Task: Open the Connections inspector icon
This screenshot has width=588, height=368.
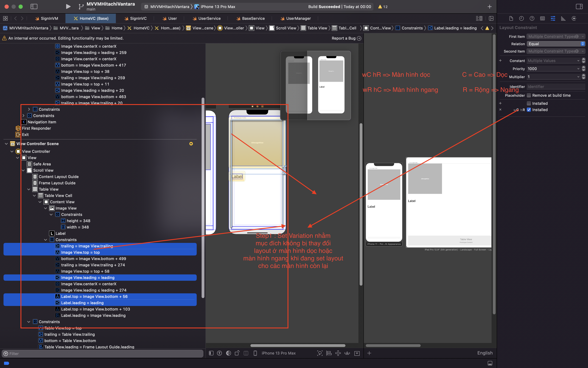Action: (x=574, y=19)
